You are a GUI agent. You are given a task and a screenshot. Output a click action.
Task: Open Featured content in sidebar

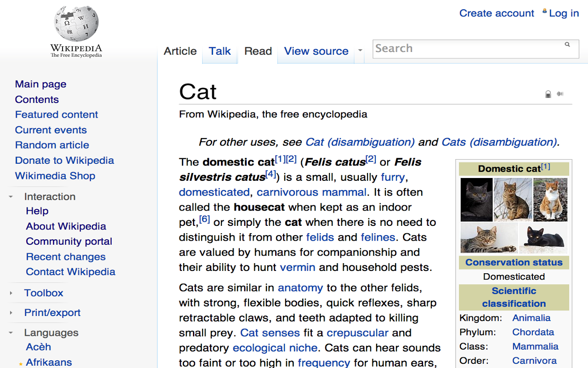pos(57,115)
